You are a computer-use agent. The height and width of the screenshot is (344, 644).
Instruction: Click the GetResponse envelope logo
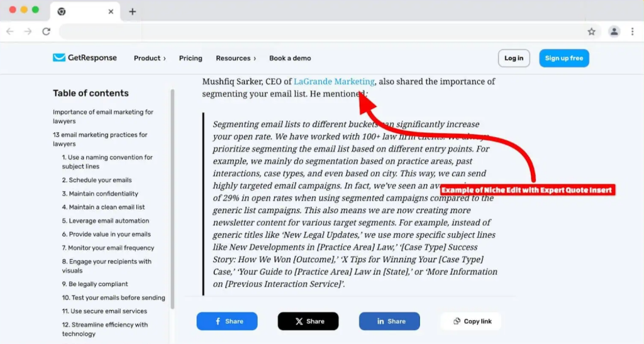click(59, 58)
